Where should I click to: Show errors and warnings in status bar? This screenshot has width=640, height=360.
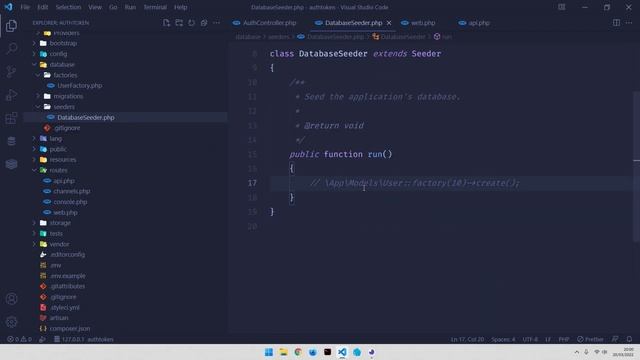[19, 339]
